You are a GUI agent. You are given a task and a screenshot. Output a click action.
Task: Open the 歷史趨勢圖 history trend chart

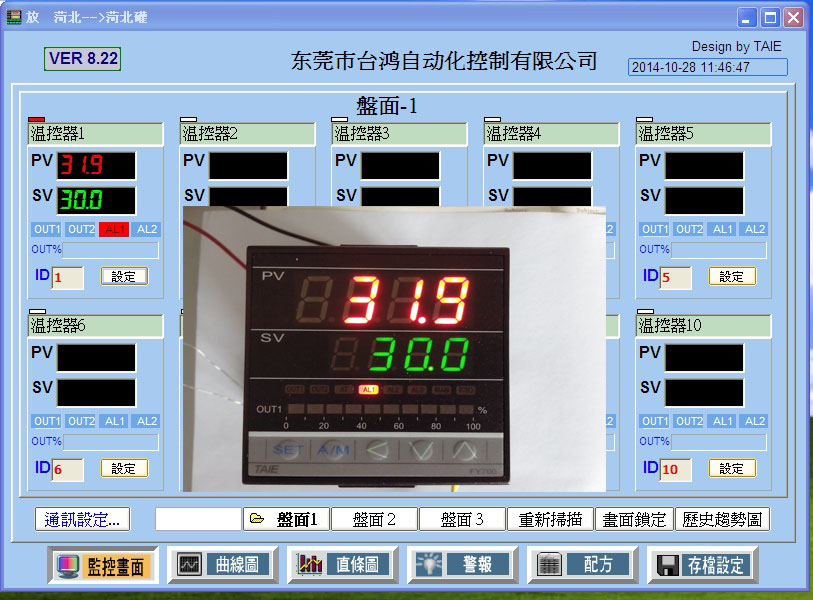tap(722, 519)
